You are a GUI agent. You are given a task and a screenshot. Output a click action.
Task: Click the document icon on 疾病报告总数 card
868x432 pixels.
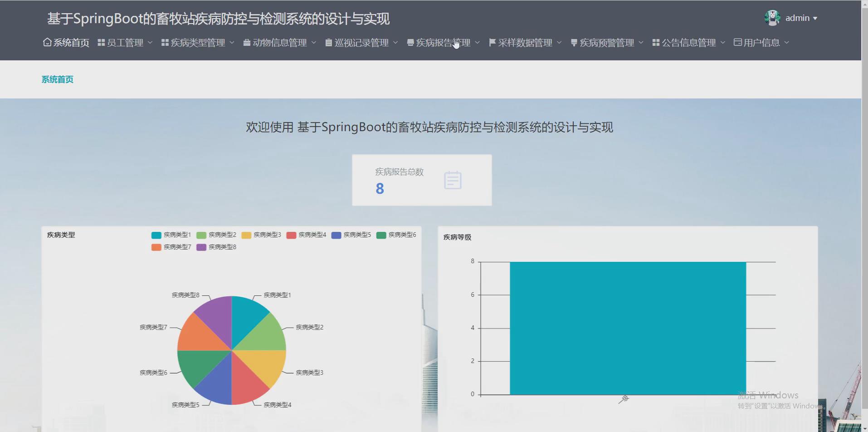pos(453,180)
